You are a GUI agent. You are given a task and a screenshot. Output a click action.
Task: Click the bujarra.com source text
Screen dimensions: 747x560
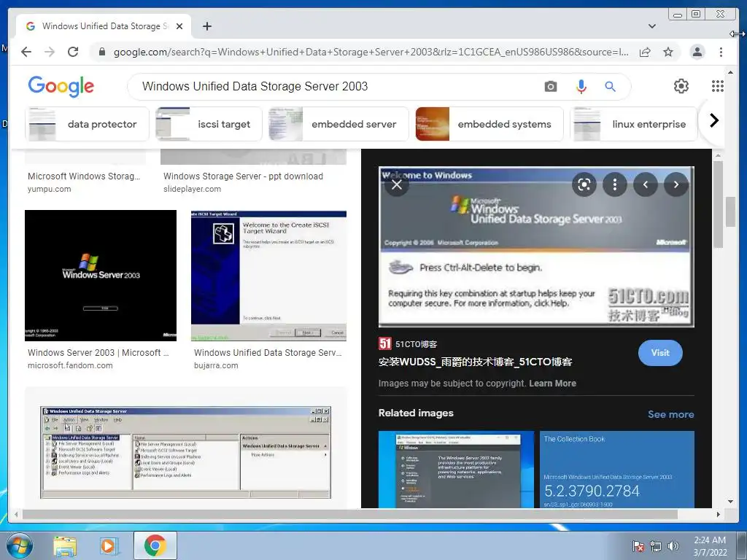tap(216, 366)
